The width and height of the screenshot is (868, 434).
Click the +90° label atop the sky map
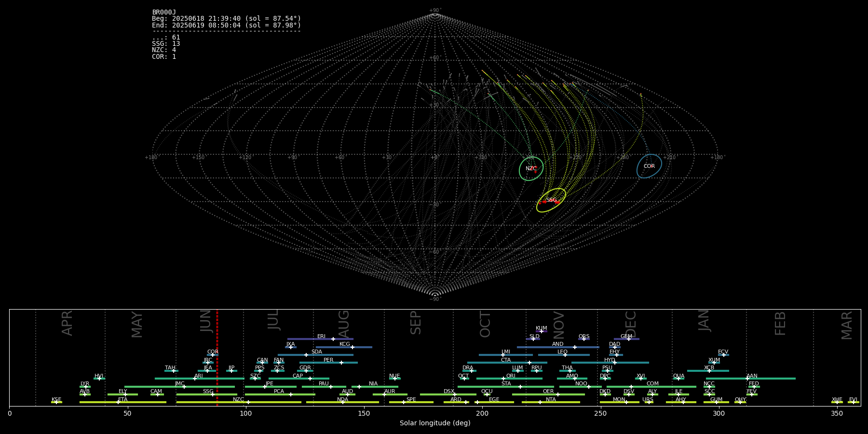pos(435,11)
